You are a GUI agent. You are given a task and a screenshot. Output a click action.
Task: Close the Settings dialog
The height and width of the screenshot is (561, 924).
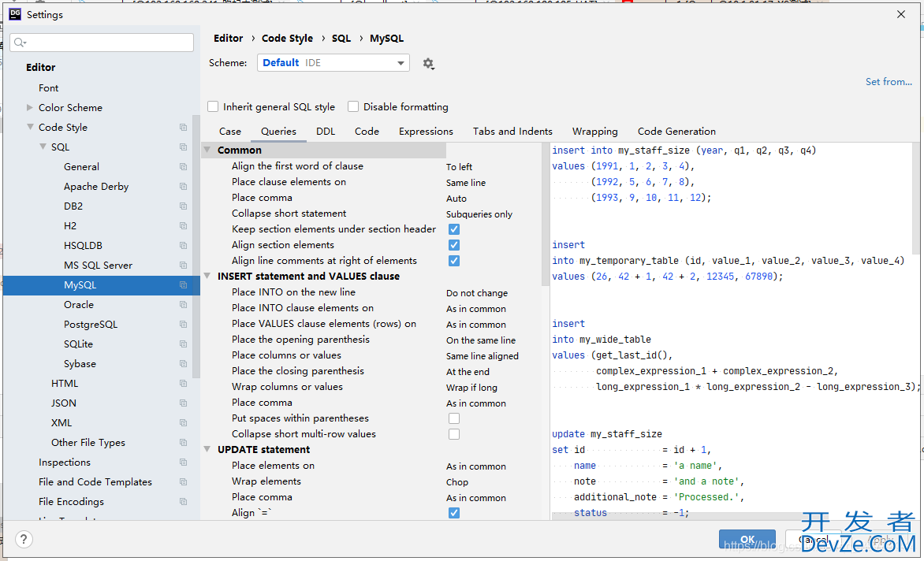click(901, 14)
